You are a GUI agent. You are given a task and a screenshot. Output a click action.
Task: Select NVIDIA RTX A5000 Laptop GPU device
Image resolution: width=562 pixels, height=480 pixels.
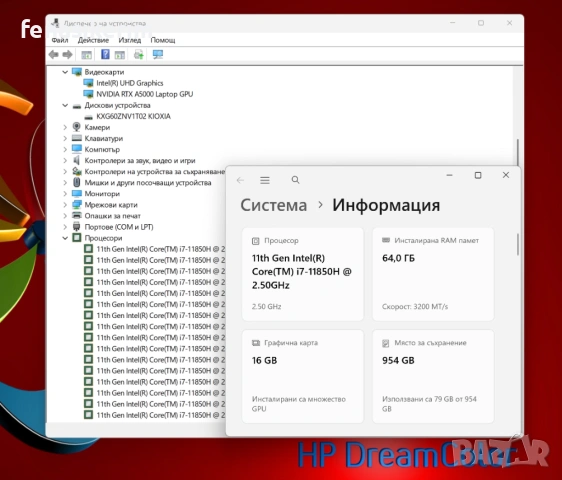pyautogui.click(x=144, y=94)
